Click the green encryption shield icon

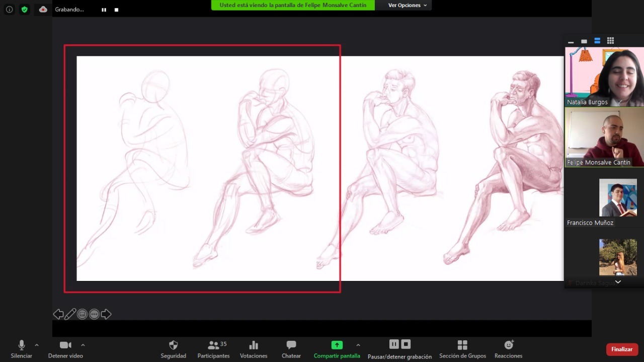click(24, 10)
